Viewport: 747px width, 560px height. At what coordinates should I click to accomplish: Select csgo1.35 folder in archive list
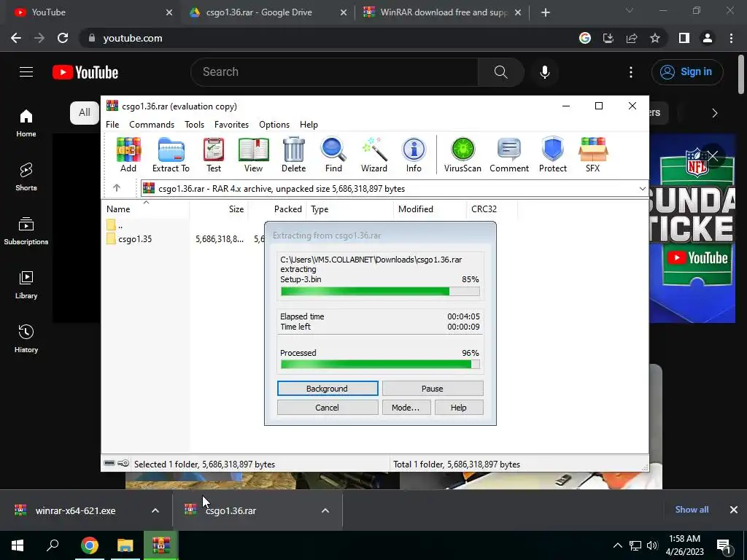click(135, 239)
